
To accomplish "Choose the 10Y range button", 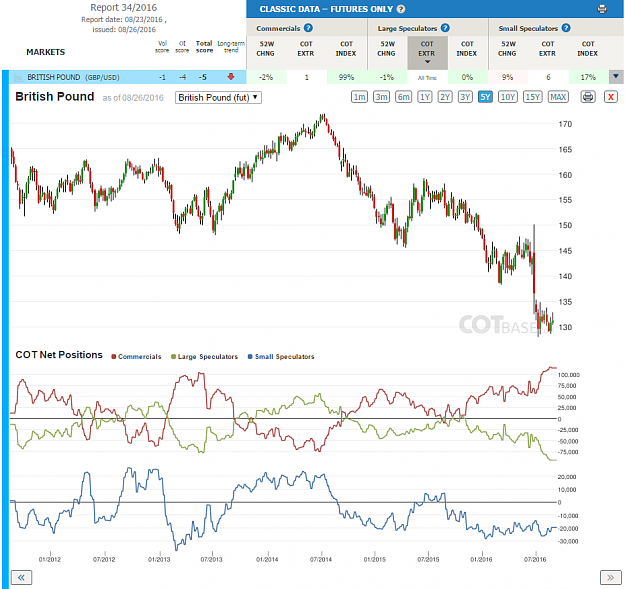I will 508,97.
